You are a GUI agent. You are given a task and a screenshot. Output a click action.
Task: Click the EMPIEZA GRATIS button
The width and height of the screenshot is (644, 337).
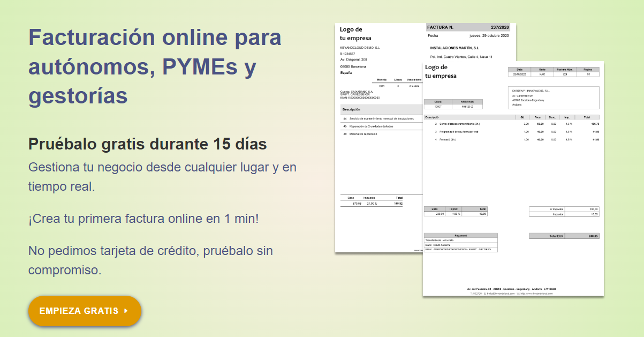pos(84,311)
